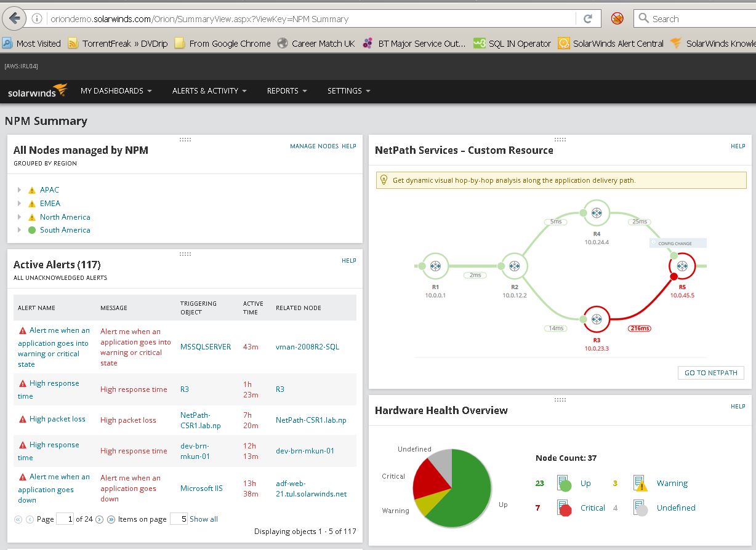
Task: Click the Up hardware status icon
Action: pos(565,483)
